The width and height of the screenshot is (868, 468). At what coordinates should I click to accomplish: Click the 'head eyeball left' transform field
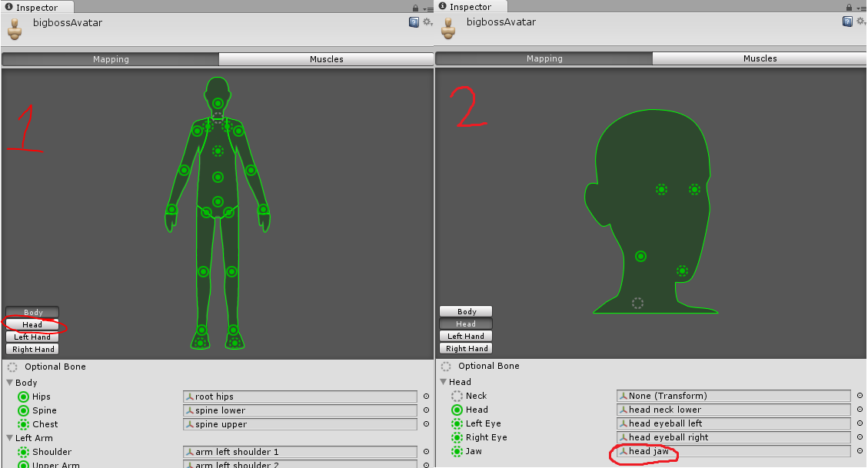point(733,424)
